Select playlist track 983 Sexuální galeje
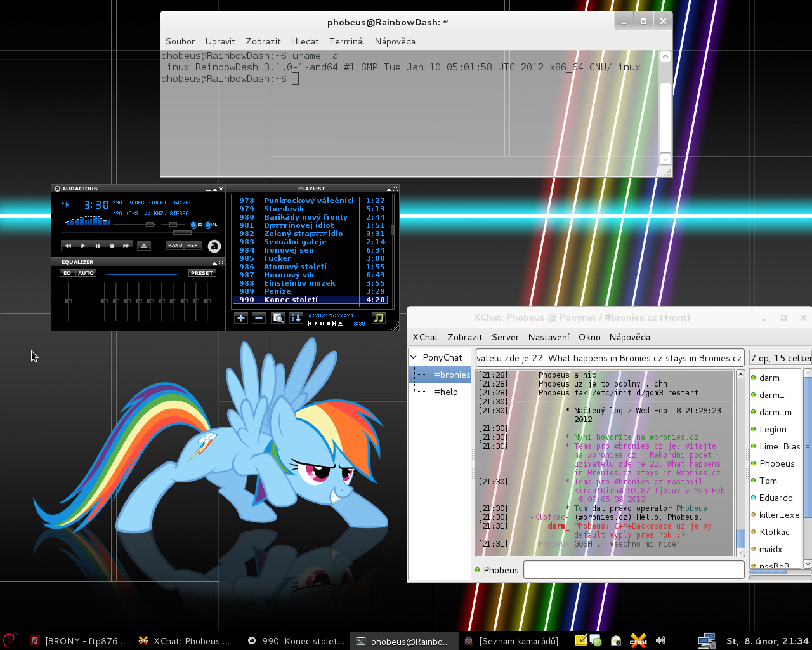The height and width of the screenshot is (650, 812). pyautogui.click(x=311, y=242)
